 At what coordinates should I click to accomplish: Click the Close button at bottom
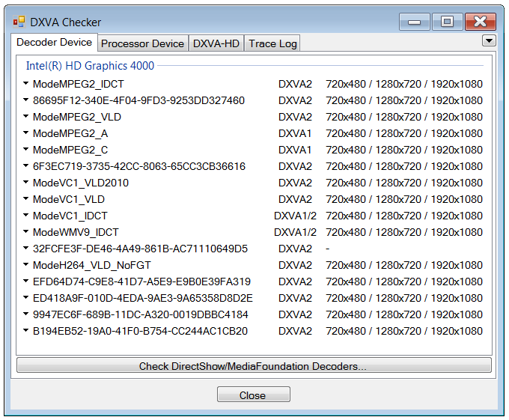tap(254, 395)
